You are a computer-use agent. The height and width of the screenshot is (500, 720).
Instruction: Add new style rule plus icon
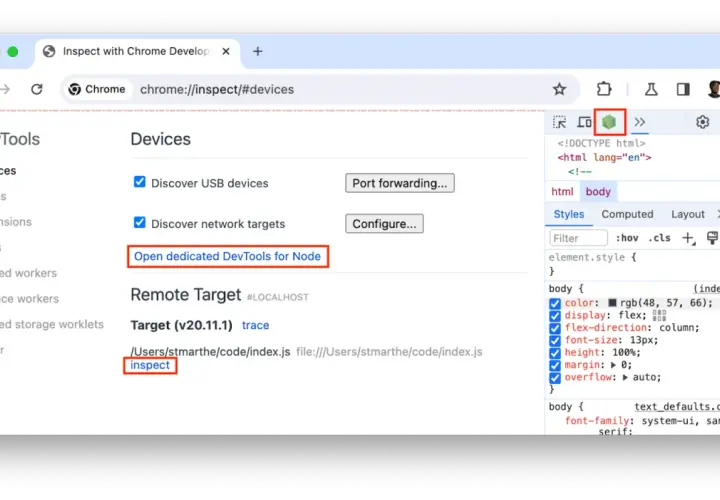[688, 238]
